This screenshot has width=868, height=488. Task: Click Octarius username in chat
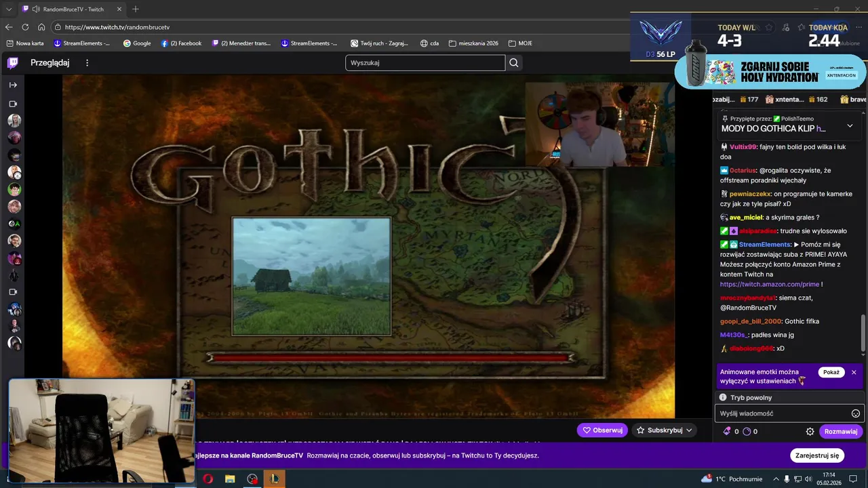[x=743, y=170]
